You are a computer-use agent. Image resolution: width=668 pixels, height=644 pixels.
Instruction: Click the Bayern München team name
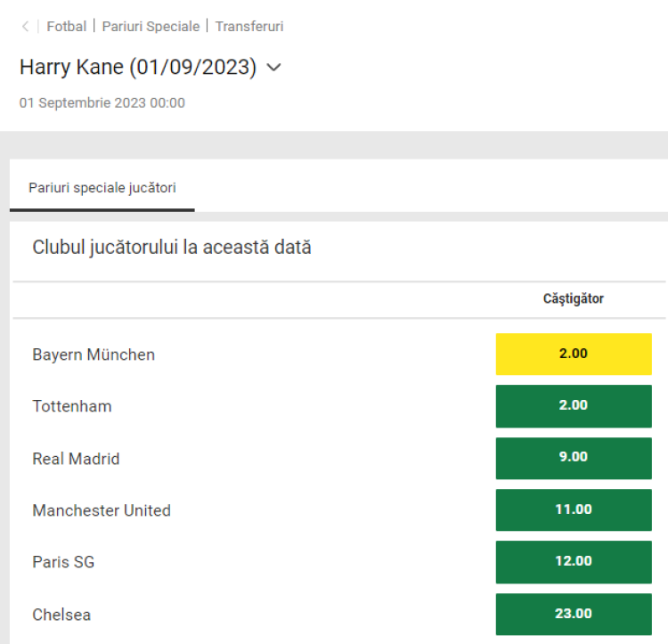click(x=94, y=355)
